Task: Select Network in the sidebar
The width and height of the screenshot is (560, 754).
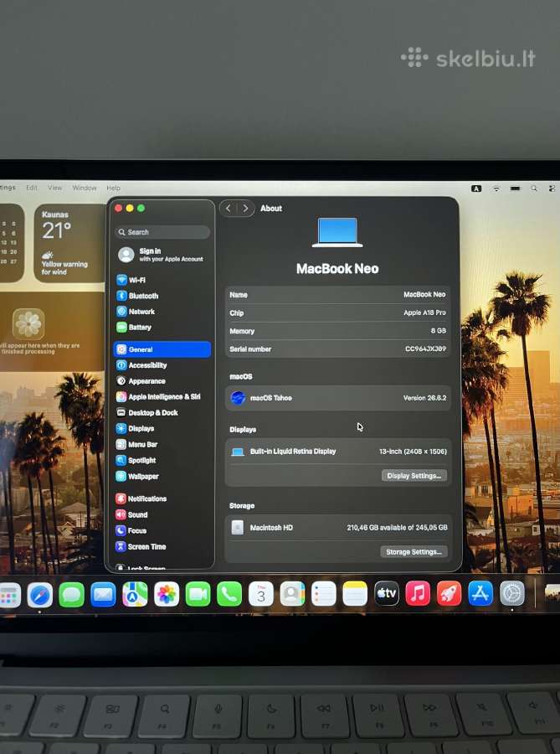Action: click(x=162, y=312)
